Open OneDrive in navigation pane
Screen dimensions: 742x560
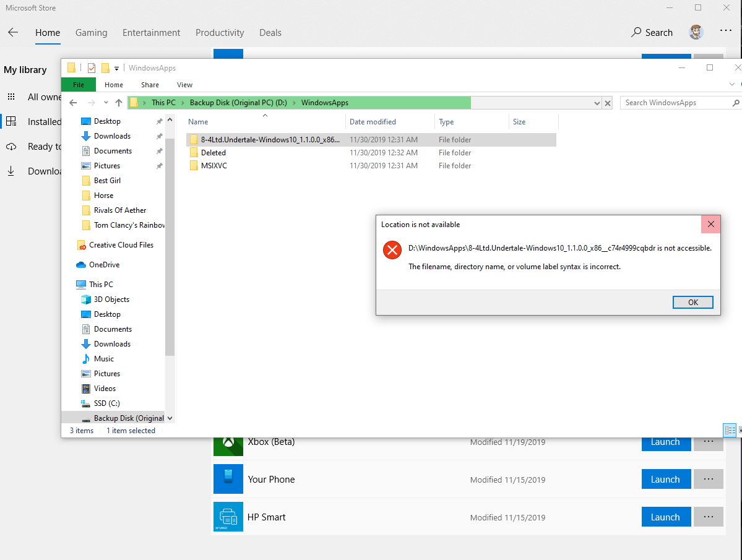[x=104, y=265]
